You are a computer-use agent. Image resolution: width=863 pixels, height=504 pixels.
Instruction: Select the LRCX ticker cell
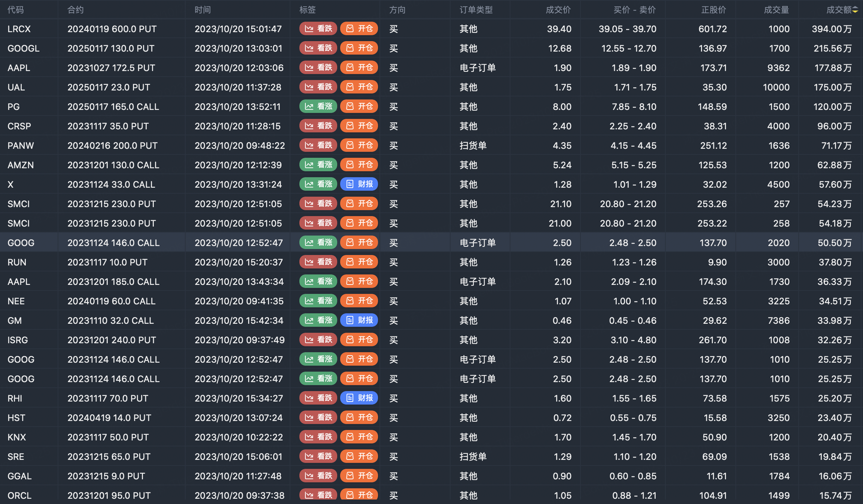(x=19, y=29)
